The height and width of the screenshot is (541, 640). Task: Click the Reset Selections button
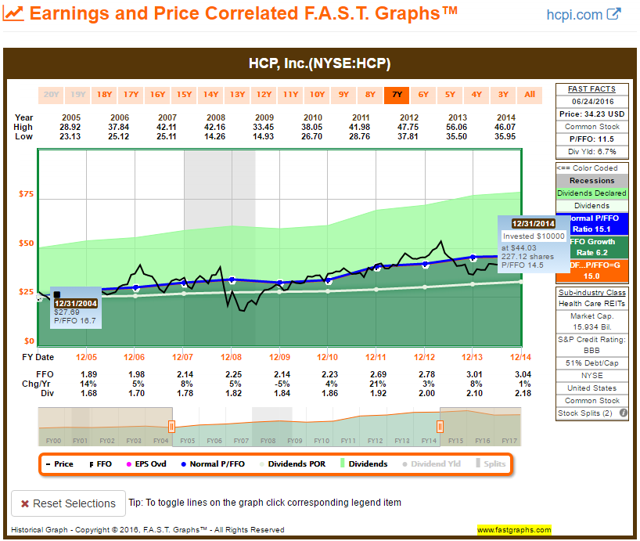pyautogui.click(x=69, y=503)
